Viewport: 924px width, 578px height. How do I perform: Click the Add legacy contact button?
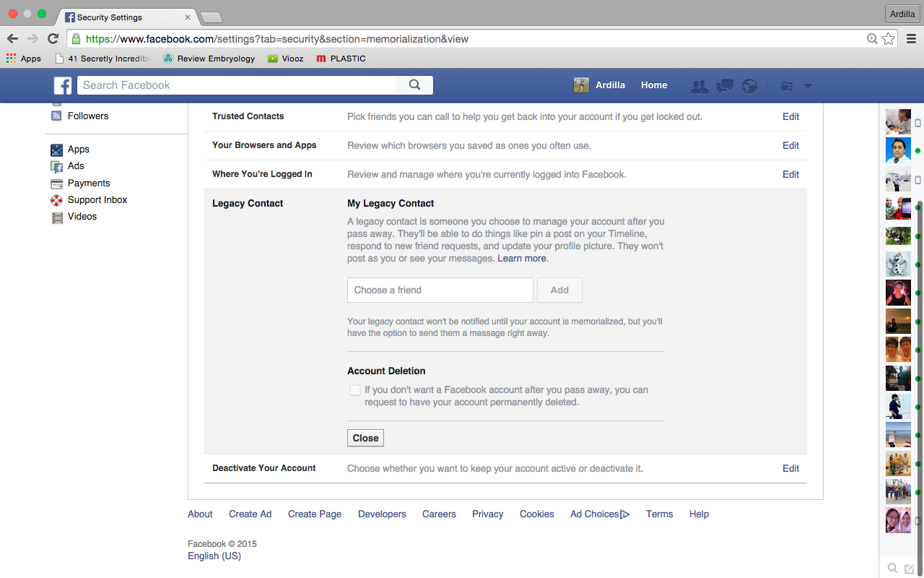coord(559,290)
